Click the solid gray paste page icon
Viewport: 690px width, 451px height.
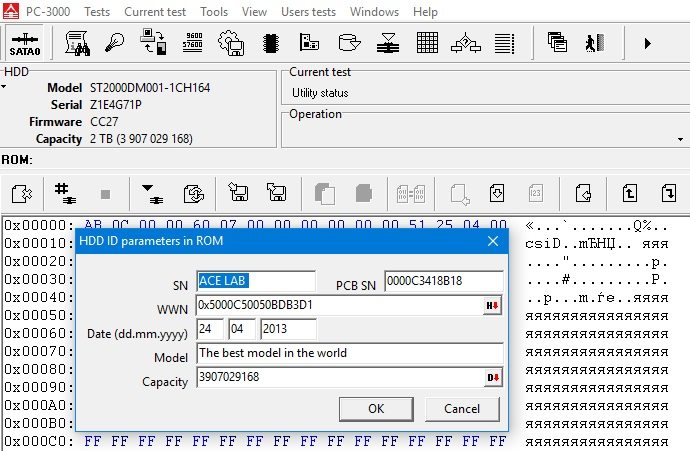pos(363,193)
